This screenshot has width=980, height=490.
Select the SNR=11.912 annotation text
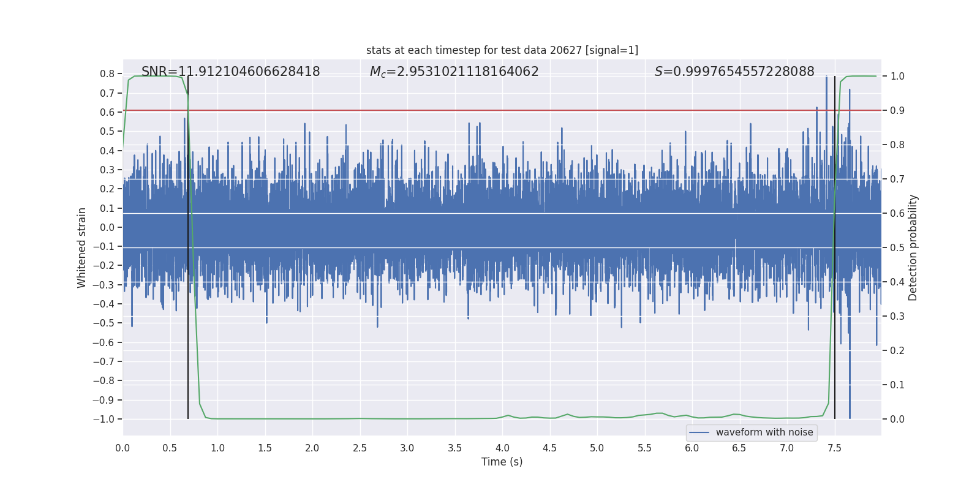230,72
